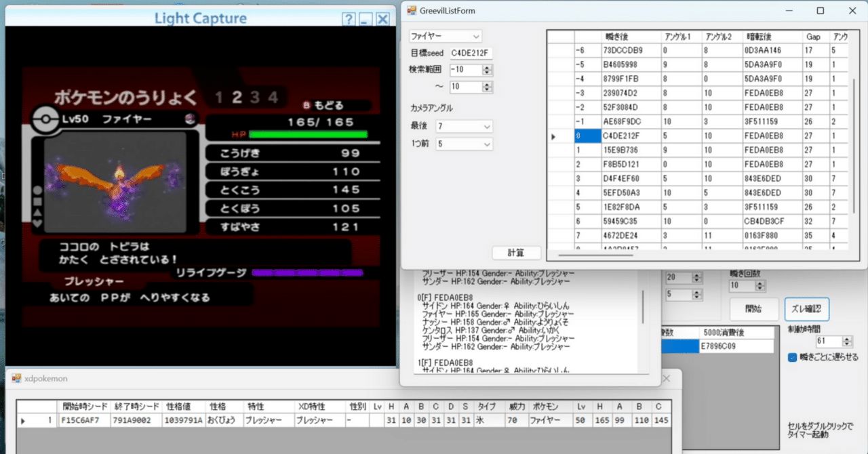Viewport: 868px width, 454px height.
Task: Select the xdpokemon cell 1039791A
Action: tap(184, 420)
